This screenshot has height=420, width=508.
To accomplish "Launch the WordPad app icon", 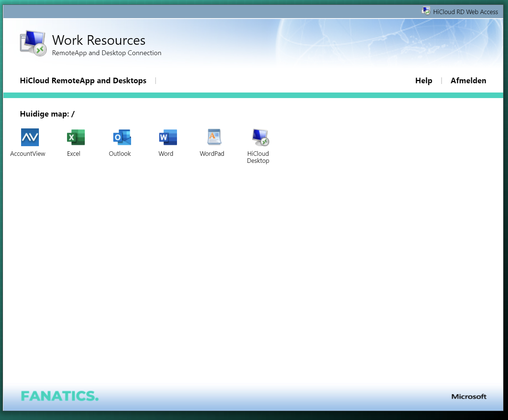I will (x=214, y=137).
